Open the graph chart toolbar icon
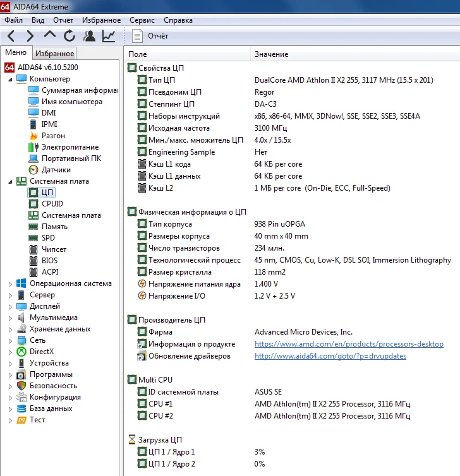The width and height of the screenshot is (460, 476). pos(109,36)
